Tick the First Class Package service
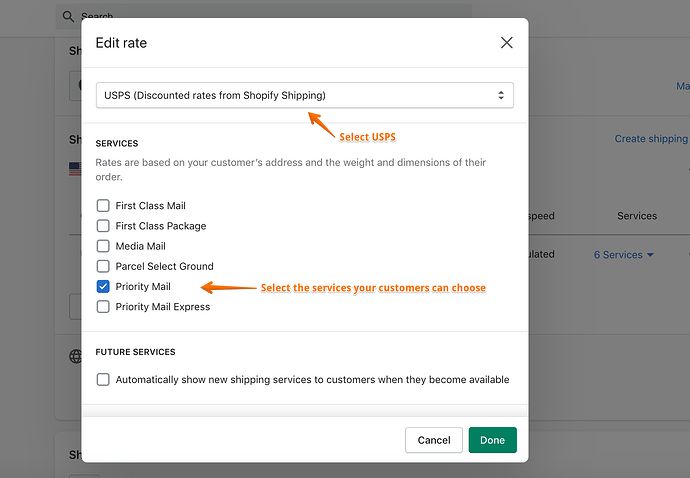 103,226
